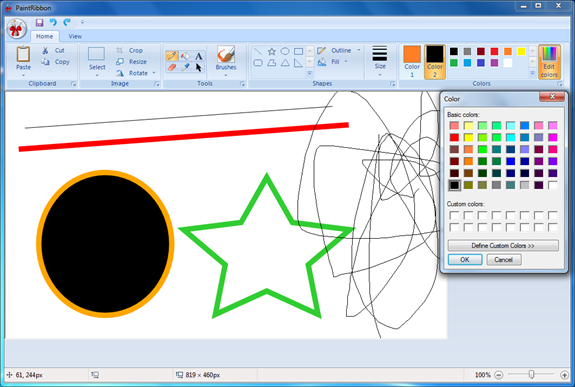Close the Color dialog with X
The image size is (575, 387).
[552, 96]
